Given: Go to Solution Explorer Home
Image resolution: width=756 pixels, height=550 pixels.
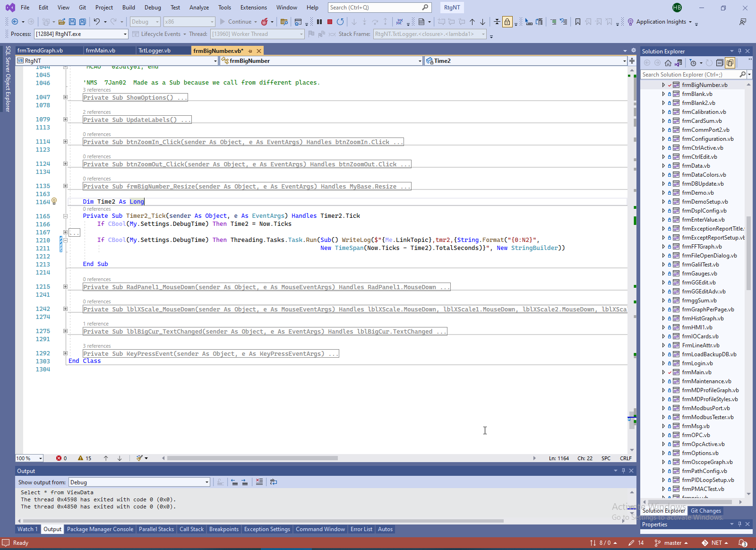Looking at the screenshot, I should pyautogui.click(x=668, y=63).
